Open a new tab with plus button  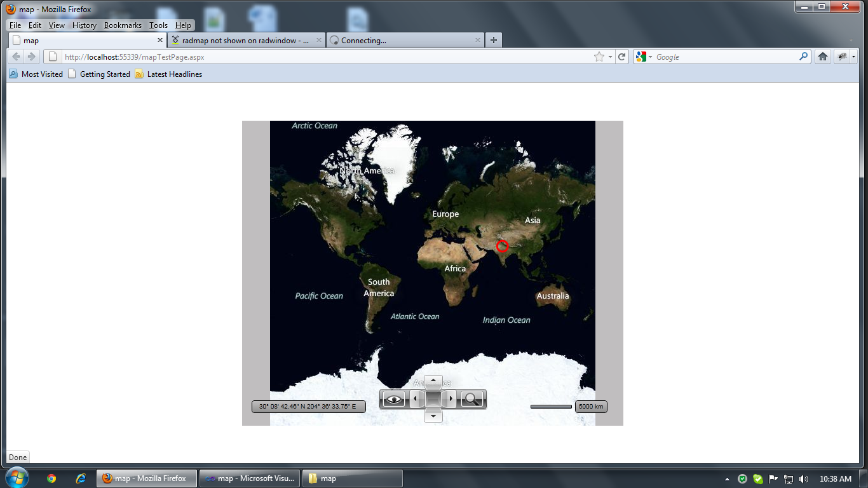click(x=494, y=40)
